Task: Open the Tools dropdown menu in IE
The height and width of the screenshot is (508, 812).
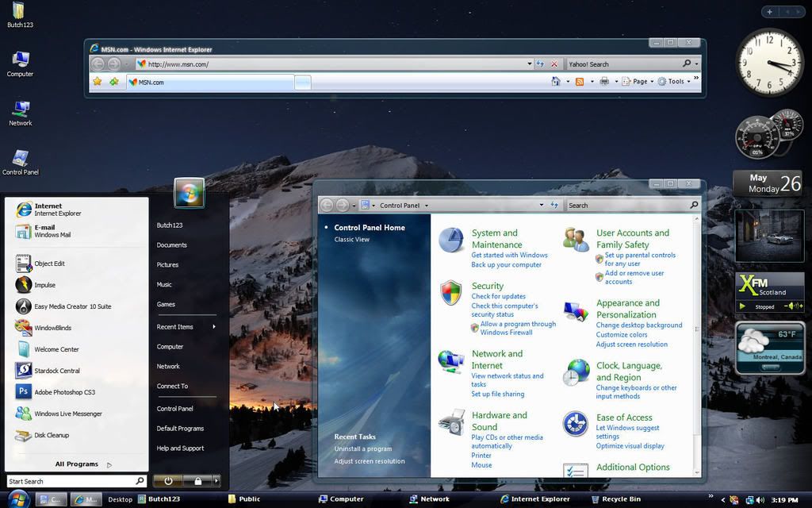Action: [x=674, y=82]
